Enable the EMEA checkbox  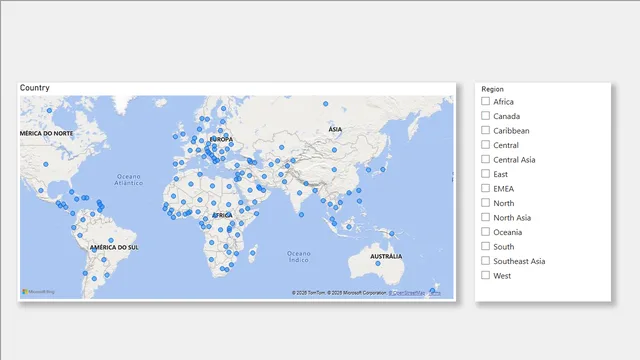(485, 188)
